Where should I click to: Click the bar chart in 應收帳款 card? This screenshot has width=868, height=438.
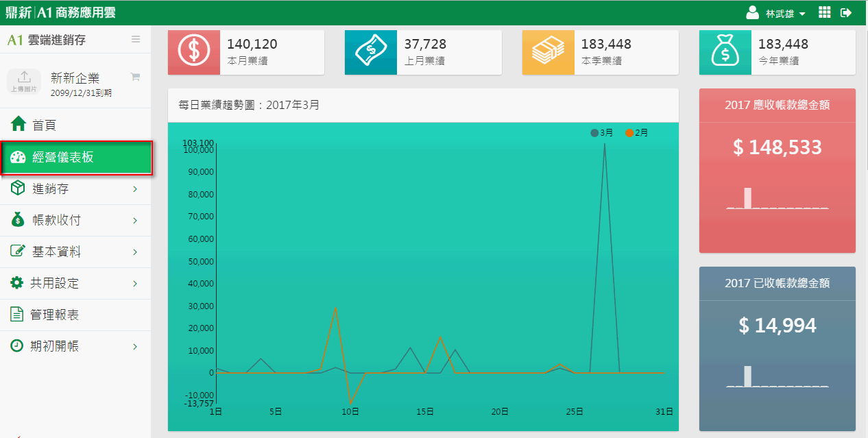tap(777, 197)
